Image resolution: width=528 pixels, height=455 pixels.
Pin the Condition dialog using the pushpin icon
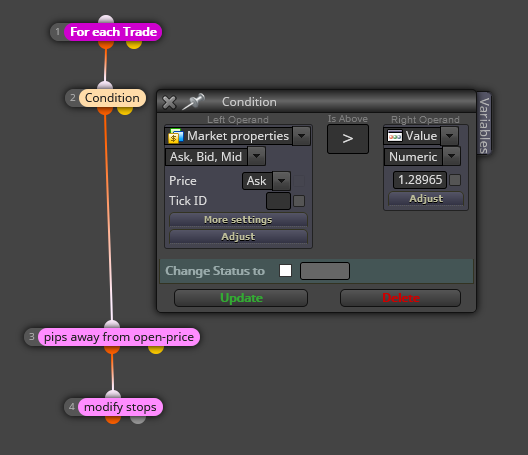coord(194,101)
